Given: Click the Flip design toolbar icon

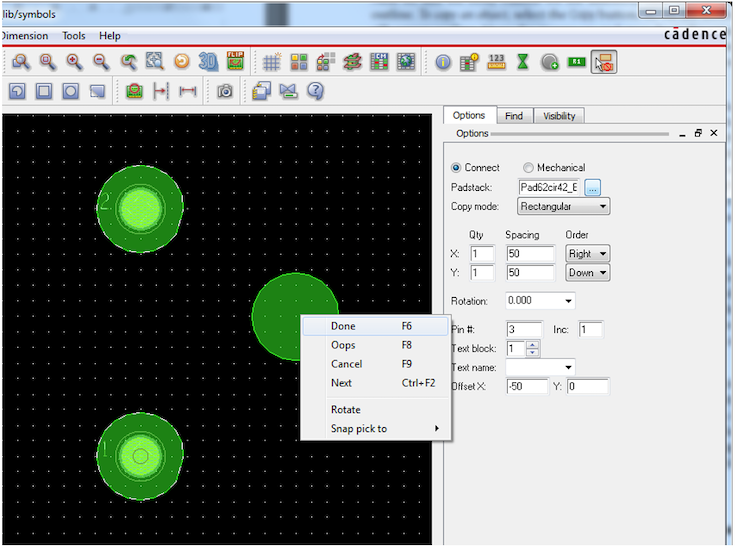Looking at the screenshot, I should 235,62.
